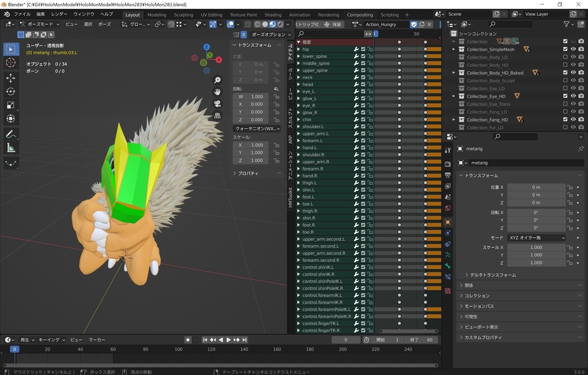Open the Object properties tab icon
Screen dimensions: 588x375
click(447, 222)
